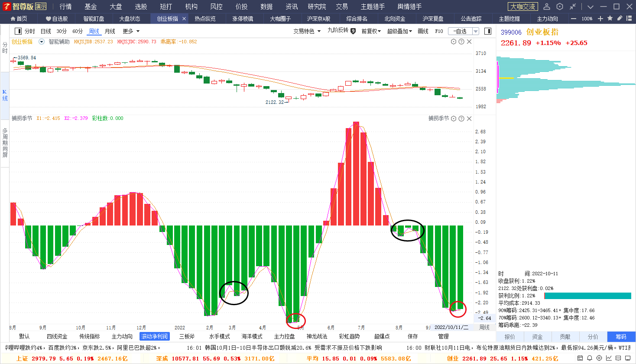
Task: Click the pencil edit icon
Action: pos(620,18)
